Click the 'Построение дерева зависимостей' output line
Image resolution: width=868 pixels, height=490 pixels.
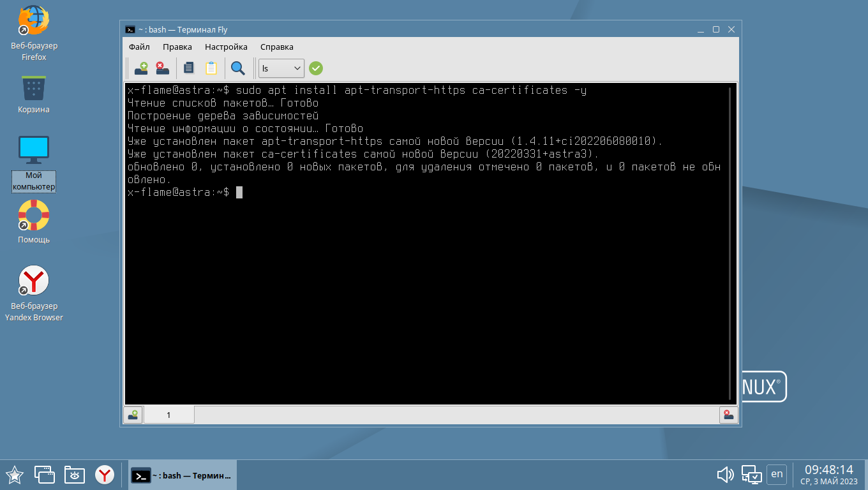pyautogui.click(x=223, y=115)
